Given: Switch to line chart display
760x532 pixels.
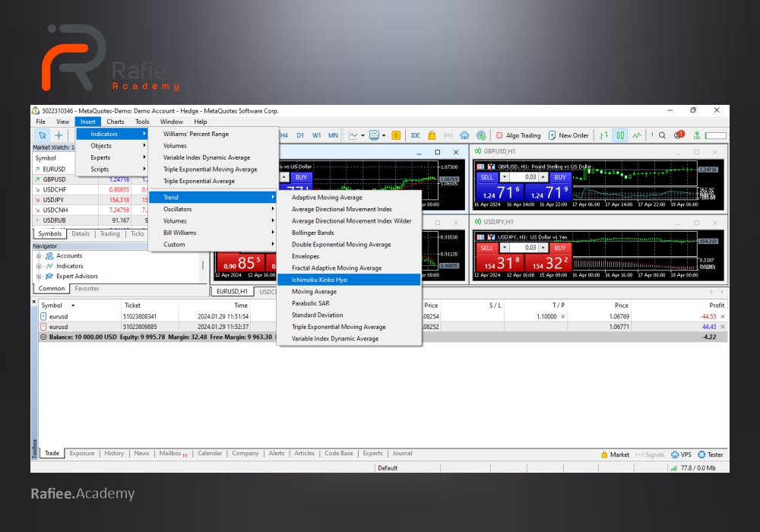Looking at the screenshot, I should (x=637, y=135).
